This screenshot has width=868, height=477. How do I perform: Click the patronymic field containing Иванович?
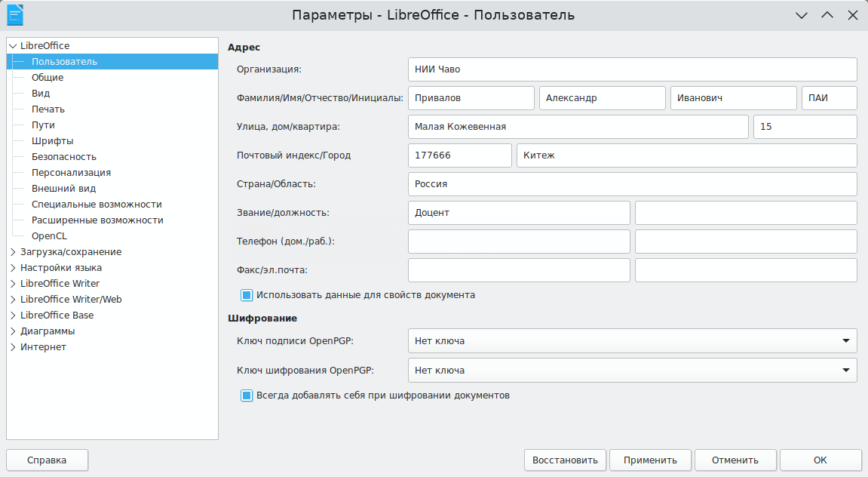click(x=734, y=98)
